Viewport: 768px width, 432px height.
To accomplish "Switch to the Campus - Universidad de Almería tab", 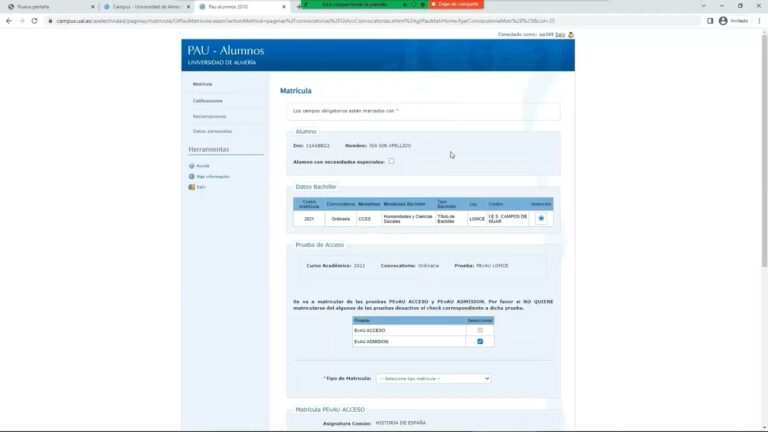I will (x=146, y=7).
